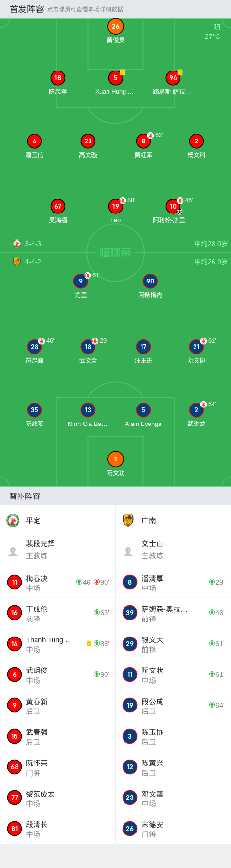Select 萨姆森-奥拉 number 39 substitute
231x868 pixels.
click(173, 613)
